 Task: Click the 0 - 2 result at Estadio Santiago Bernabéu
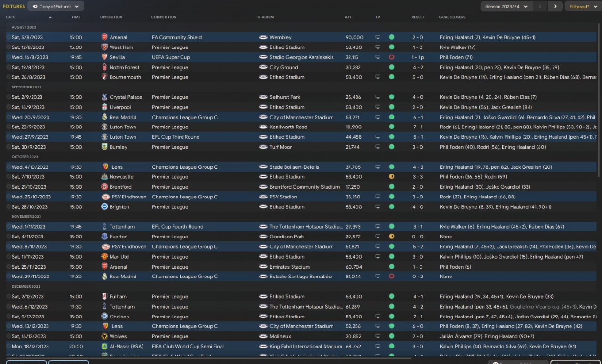pyautogui.click(x=418, y=277)
